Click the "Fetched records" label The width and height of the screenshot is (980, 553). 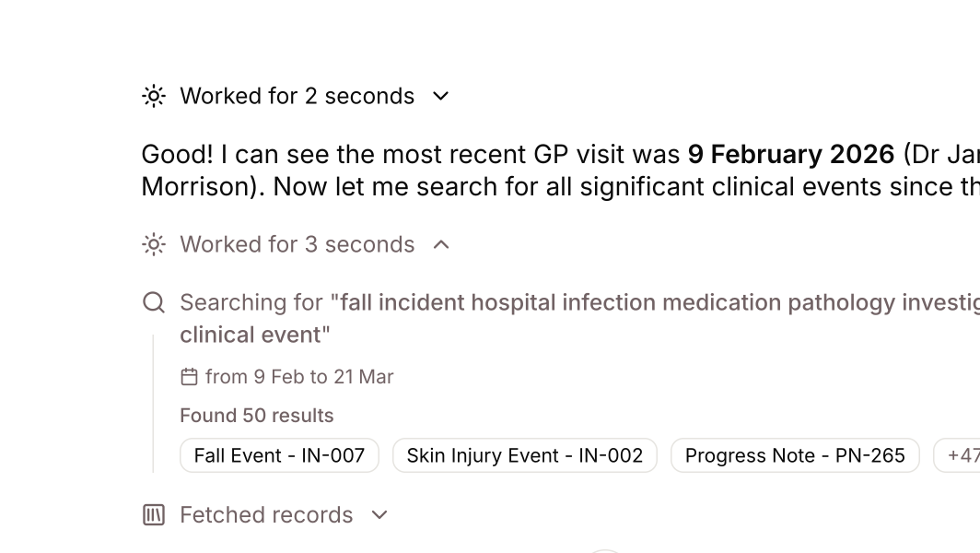point(266,515)
